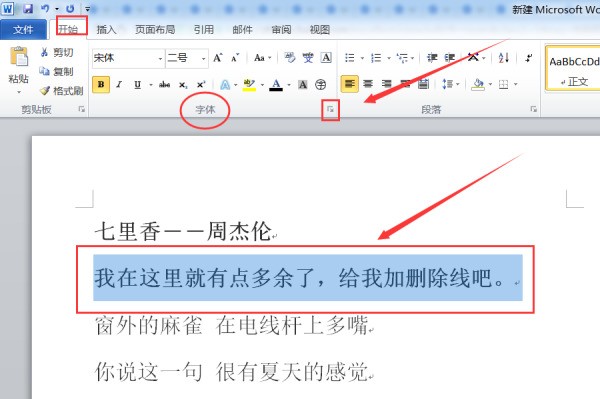Click the Save icon in quick access toolbar
This screenshot has height=399, width=600.
pyautogui.click(x=28, y=8)
